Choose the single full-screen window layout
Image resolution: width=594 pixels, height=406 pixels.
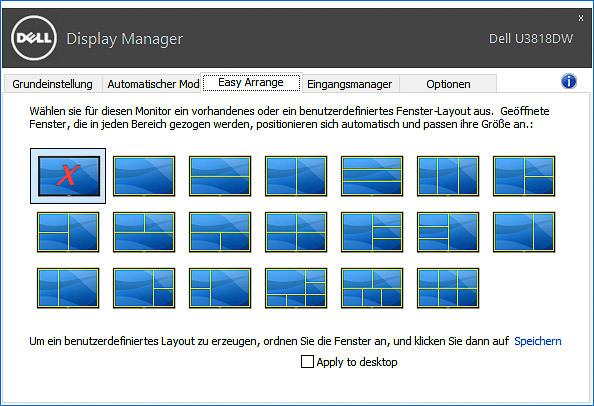coord(144,176)
